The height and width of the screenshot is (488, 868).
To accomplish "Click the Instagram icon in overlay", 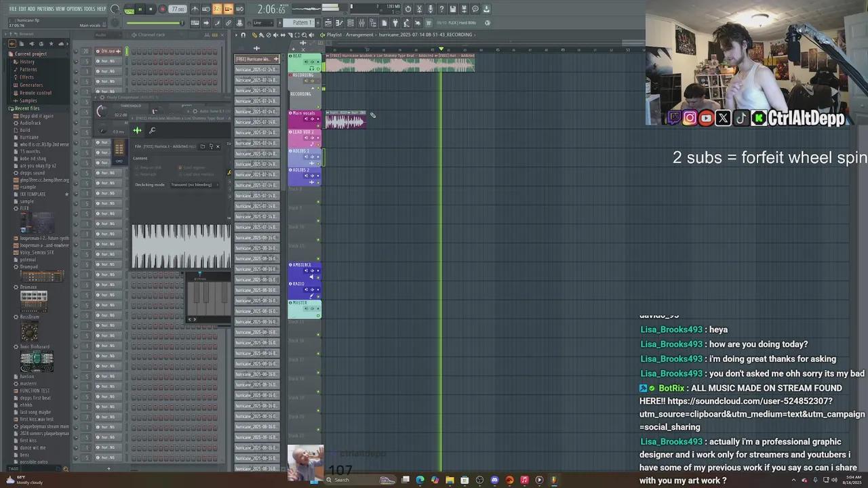I will (690, 119).
